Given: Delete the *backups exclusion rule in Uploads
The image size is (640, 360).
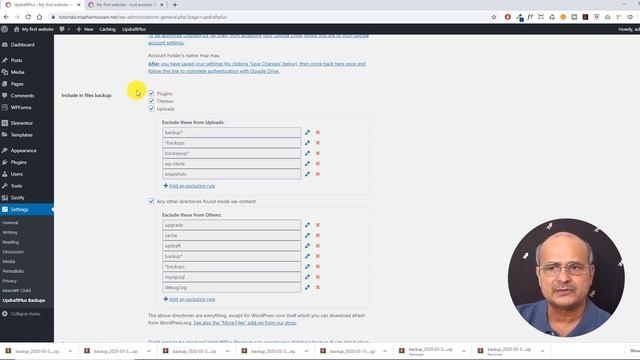Looking at the screenshot, I should click(x=318, y=143).
